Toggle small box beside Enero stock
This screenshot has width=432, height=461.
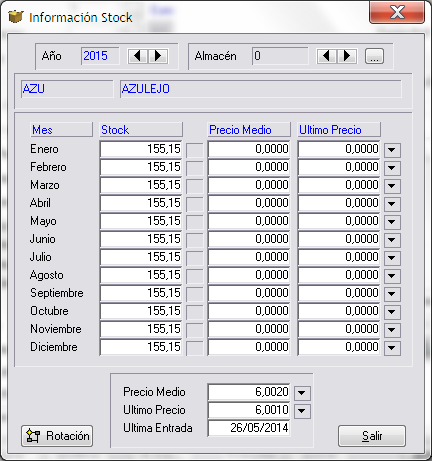coord(195,150)
